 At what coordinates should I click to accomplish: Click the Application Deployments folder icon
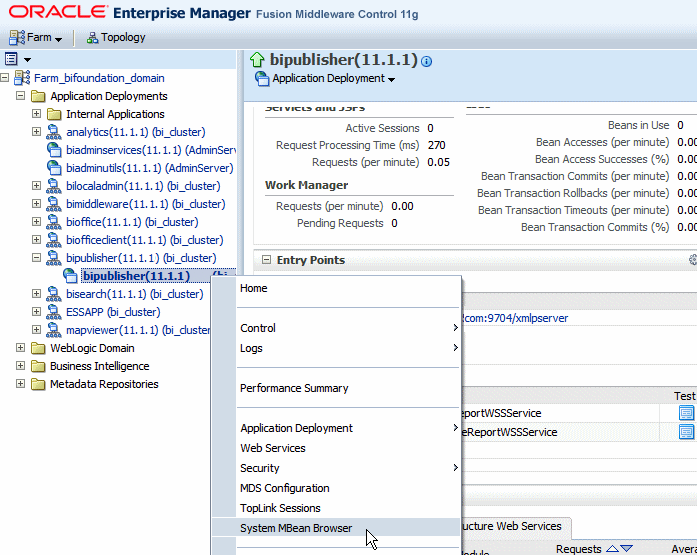(38, 96)
